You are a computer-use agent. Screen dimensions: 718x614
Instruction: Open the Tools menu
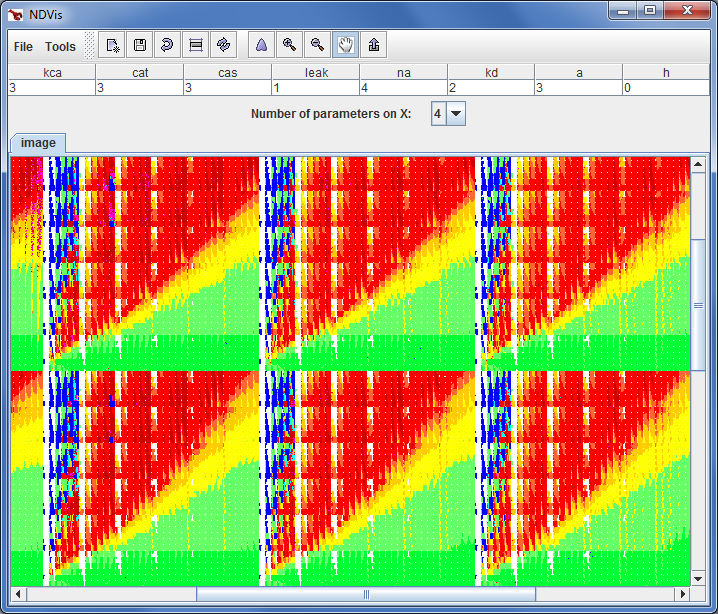(60, 47)
